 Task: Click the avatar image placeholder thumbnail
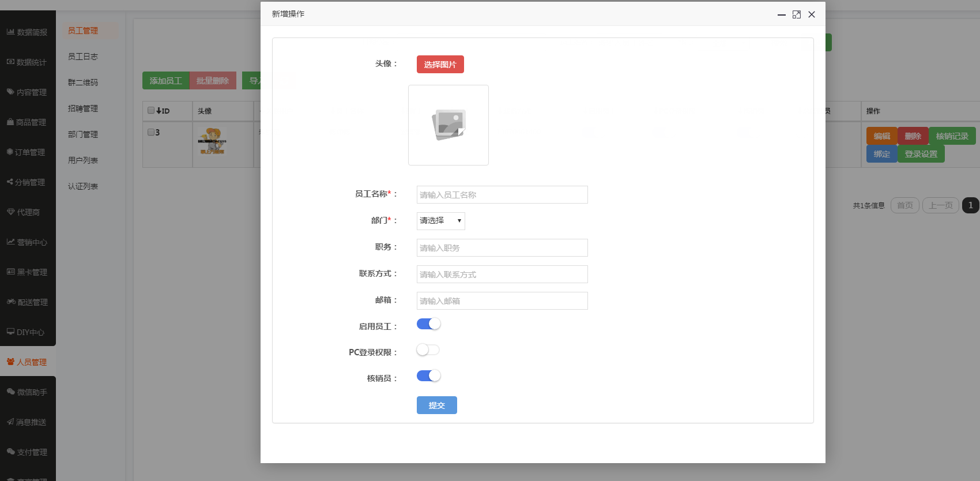point(448,125)
